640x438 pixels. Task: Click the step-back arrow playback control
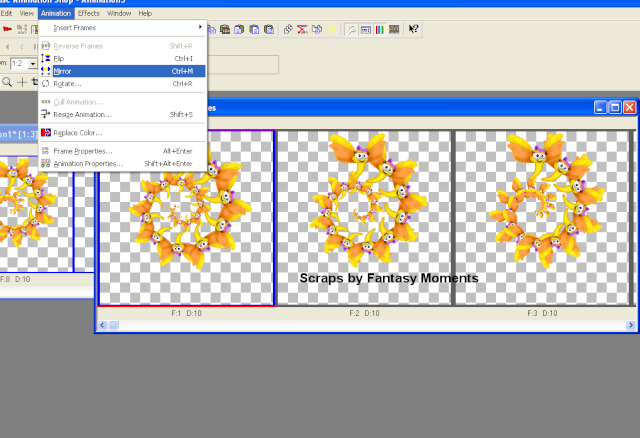pyautogui.click(x=22, y=47)
